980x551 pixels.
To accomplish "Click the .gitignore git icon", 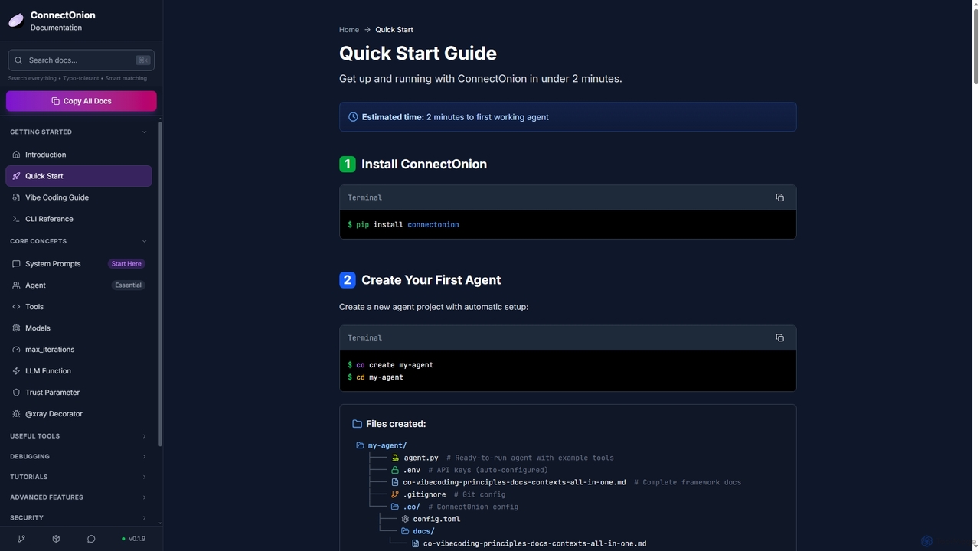I will click(x=395, y=494).
